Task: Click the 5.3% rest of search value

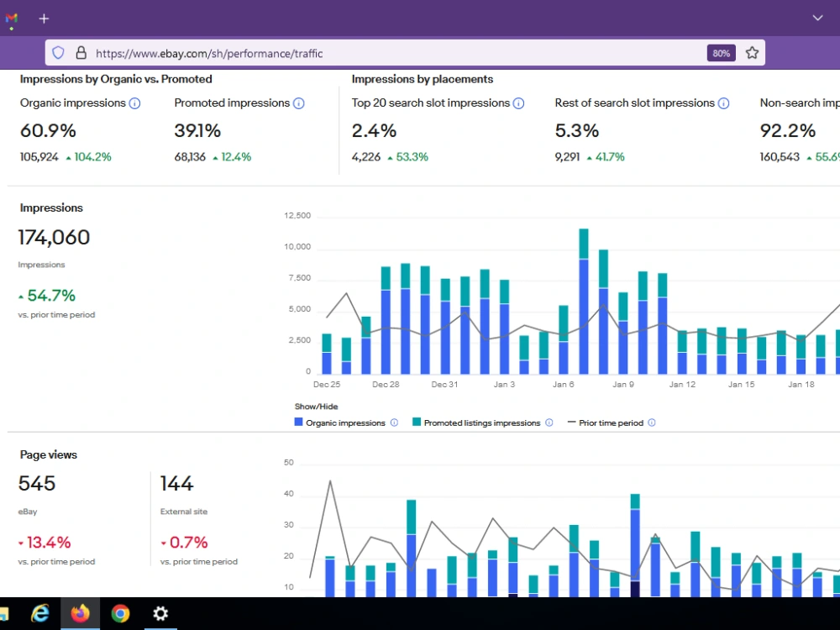Action: [x=576, y=131]
